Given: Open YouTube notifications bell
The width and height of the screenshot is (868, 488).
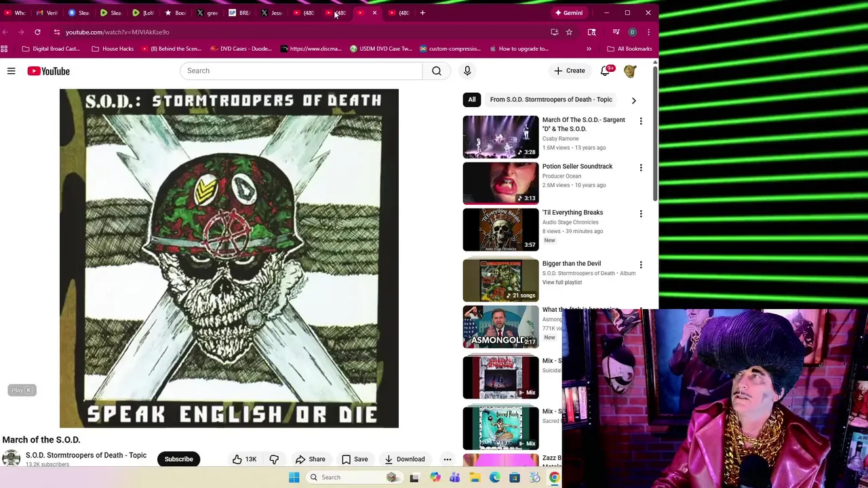Looking at the screenshot, I should pos(605,70).
